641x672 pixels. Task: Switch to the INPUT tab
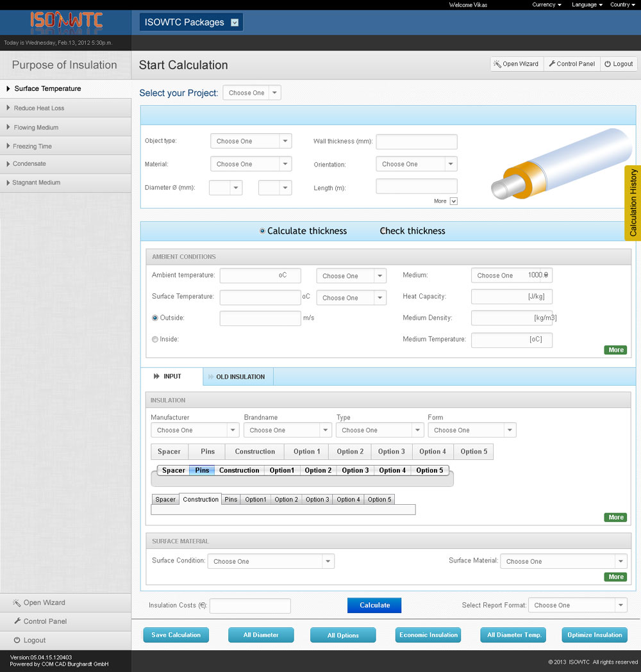[x=172, y=376]
